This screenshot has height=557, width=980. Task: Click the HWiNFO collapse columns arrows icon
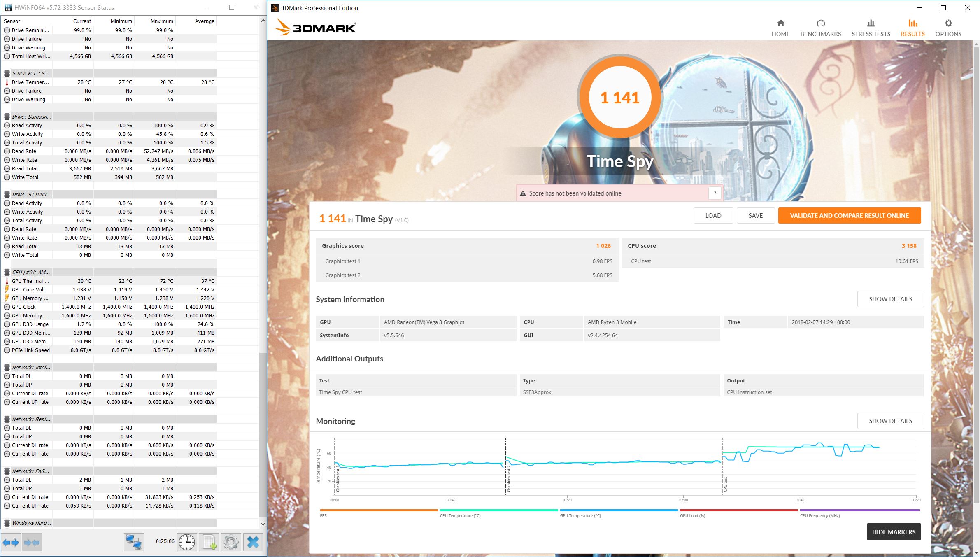32,543
